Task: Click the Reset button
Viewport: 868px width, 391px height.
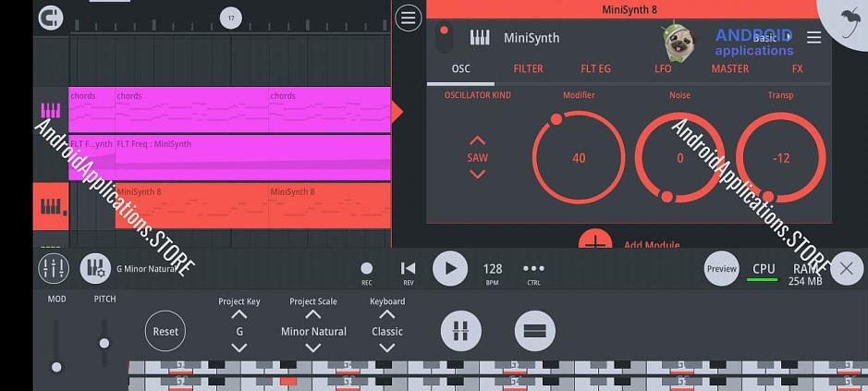Action: 165,331
